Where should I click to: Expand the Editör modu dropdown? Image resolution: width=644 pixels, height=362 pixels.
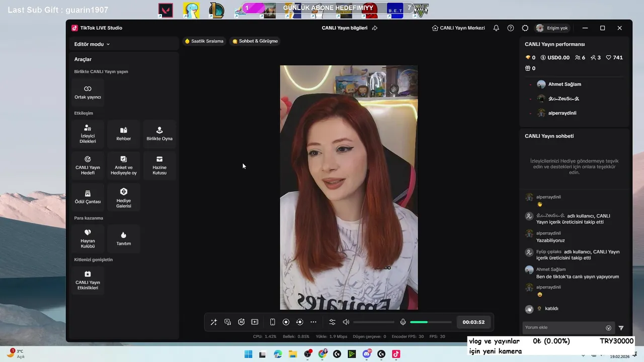click(x=92, y=44)
